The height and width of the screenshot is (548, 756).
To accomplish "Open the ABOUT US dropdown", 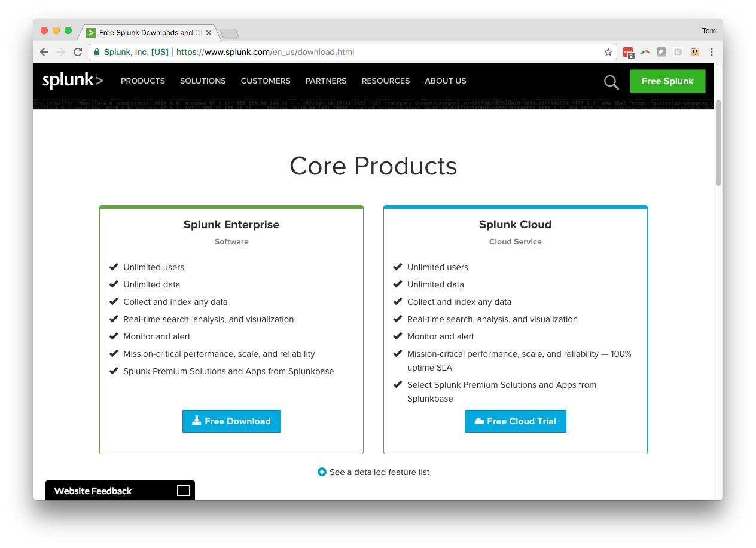I will pyautogui.click(x=445, y=81).
